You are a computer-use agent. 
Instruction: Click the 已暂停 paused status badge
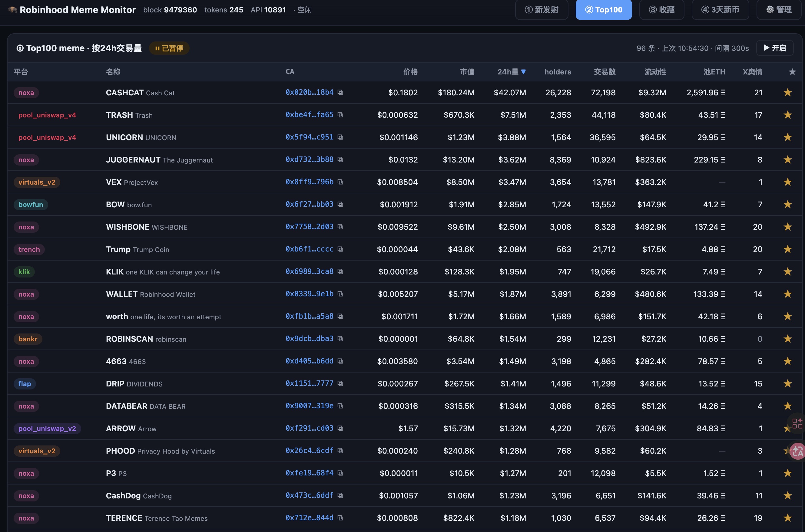[169, 48]
